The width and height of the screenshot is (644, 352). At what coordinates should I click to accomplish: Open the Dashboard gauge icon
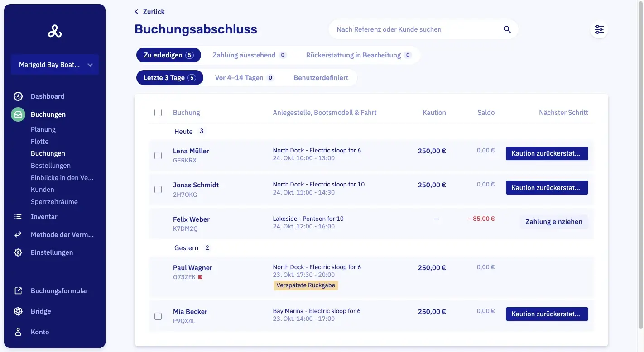point(18,96)
